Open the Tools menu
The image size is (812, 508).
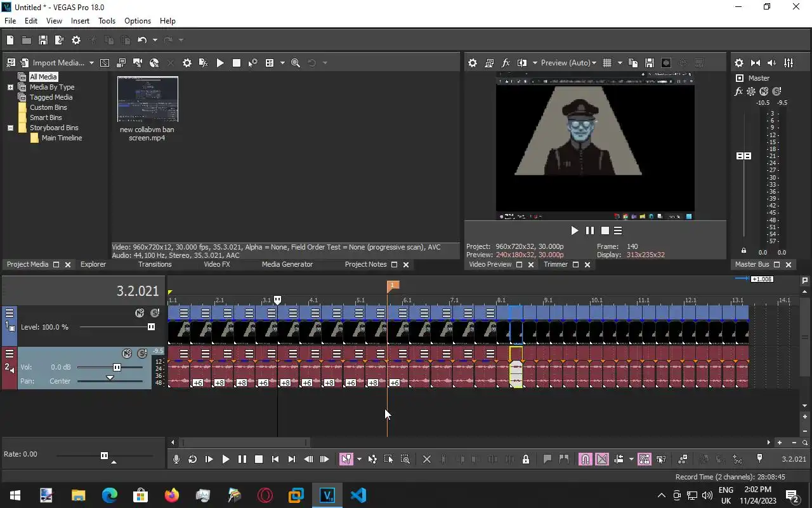(x=107, y=21)
